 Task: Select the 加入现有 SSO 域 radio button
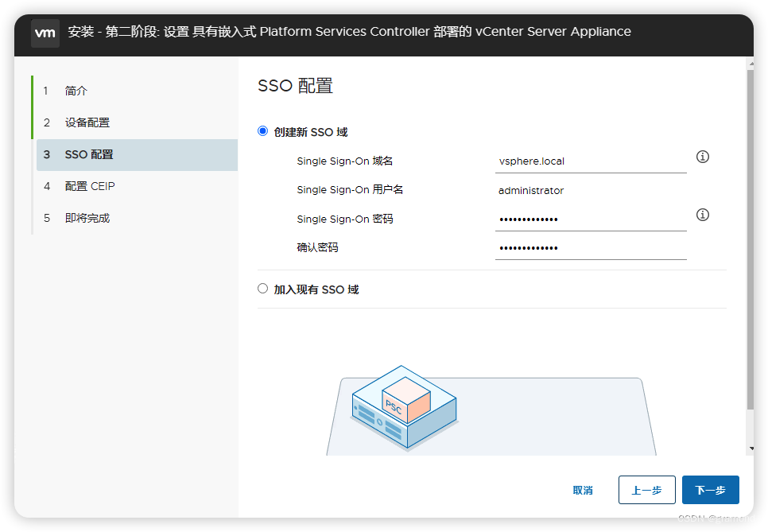click(x=263, y=289)
